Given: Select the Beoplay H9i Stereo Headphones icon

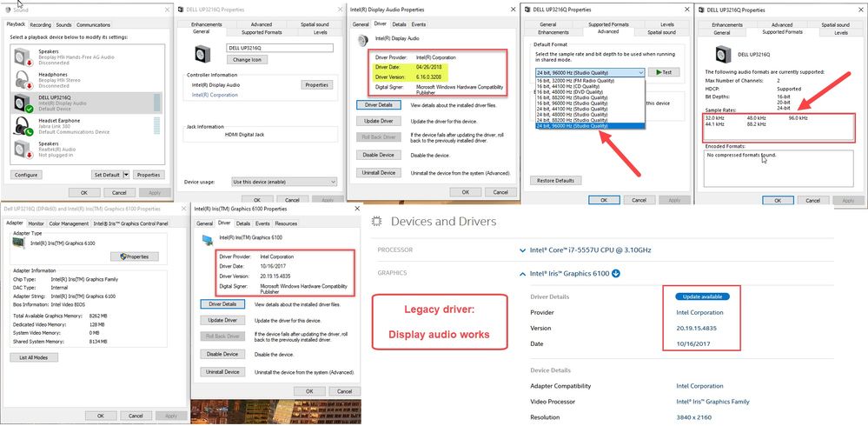Looking at the screenshot, I should coord(23,80).
